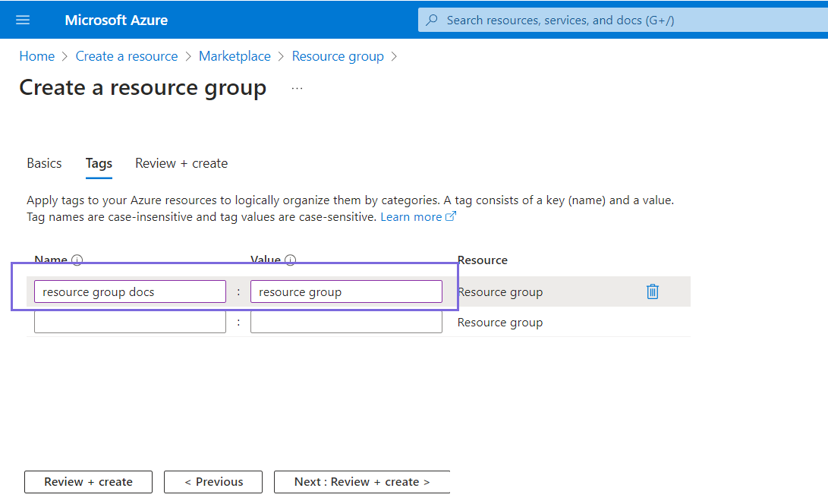Open the Marketplace breadcrumb link
Viewport: 828px width, 504px height.
pyautogui.click(x=235, y=56)
